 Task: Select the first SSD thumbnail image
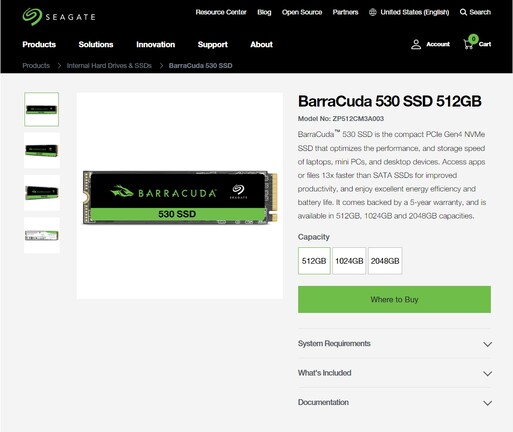(41, 109)
